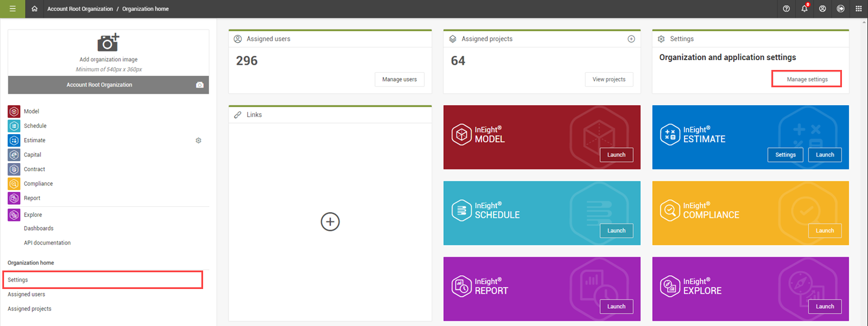Open the API documentation link
Viewport: 868px width, 326px height.
47,243
